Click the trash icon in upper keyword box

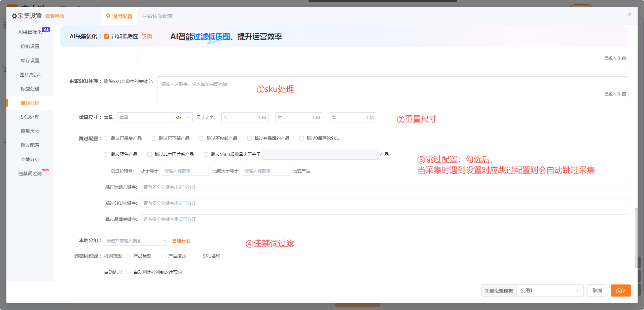(624, 58)
